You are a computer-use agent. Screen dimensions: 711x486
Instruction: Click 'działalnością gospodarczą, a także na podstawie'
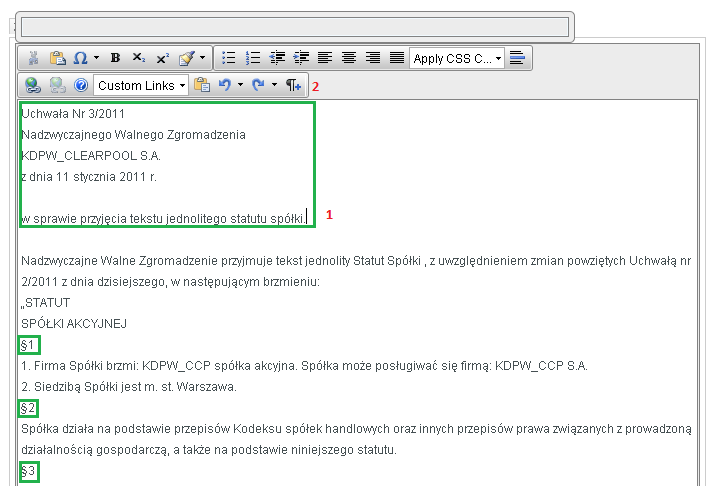(209, 450)
